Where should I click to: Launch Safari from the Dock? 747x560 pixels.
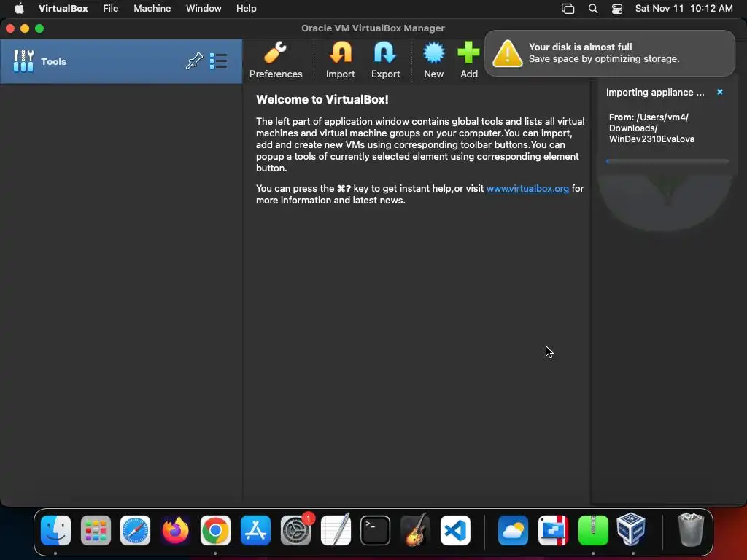tap(135, 530)
